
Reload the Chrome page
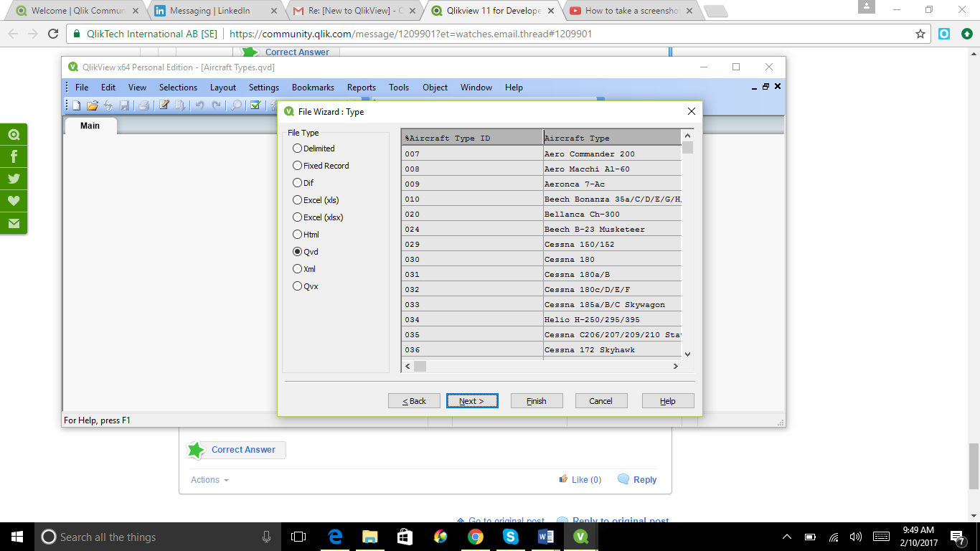point(52,34)
